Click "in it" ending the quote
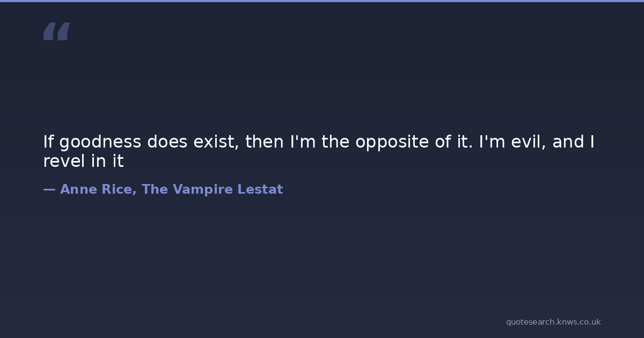644x338 pixels. click(x=107, y=161)
